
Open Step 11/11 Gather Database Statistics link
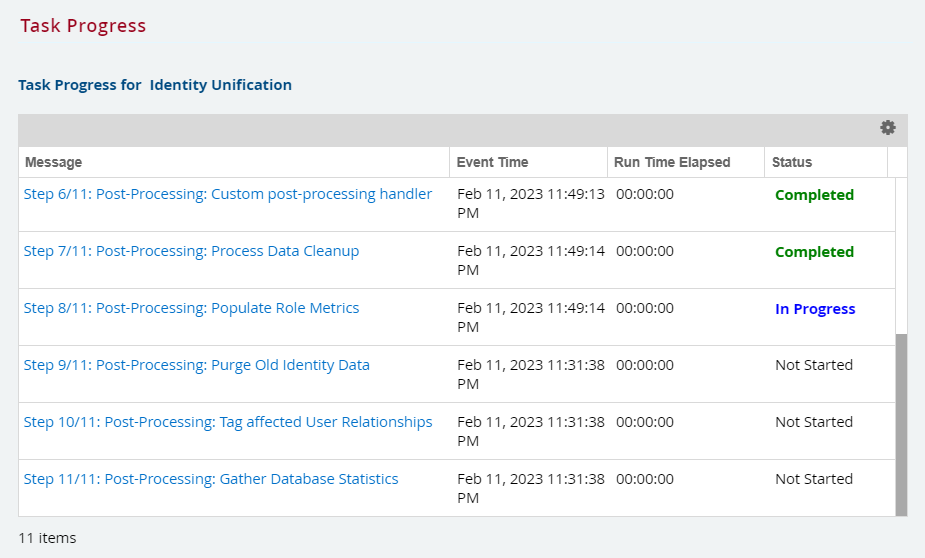(211, 479)
